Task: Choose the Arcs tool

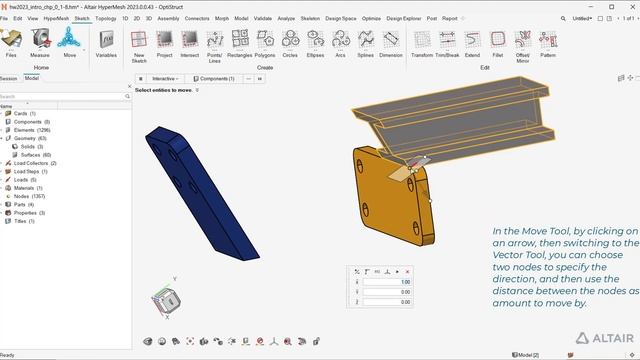Action: [340, 43]
